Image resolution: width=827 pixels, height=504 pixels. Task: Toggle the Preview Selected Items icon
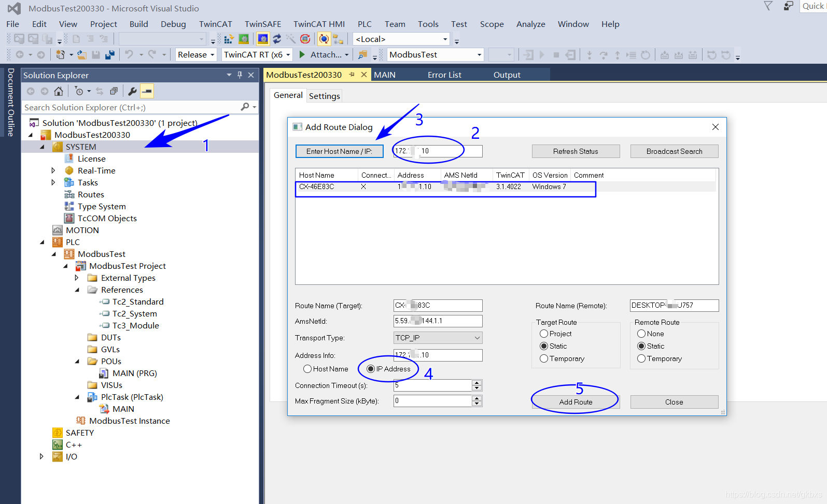(x=147, y=91)
